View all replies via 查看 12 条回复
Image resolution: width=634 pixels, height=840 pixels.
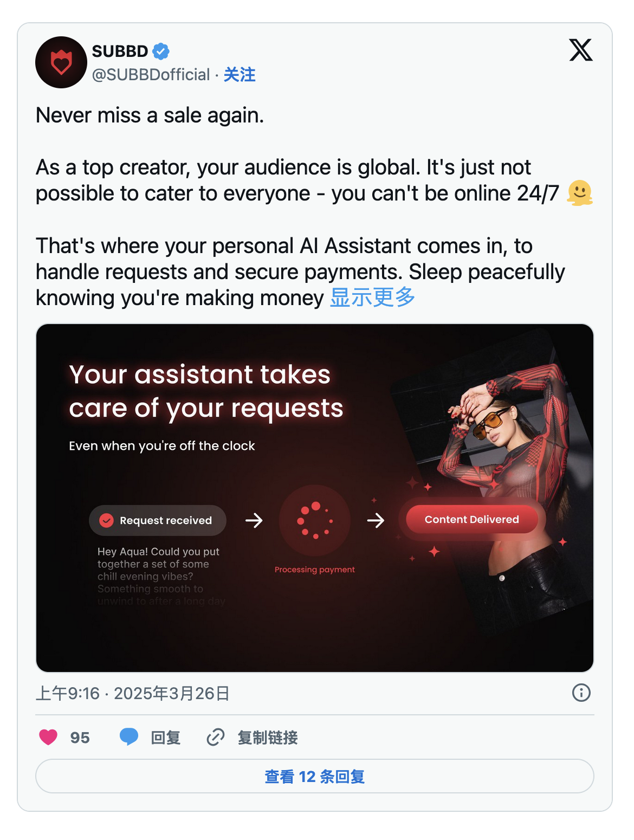pos(315,776)
